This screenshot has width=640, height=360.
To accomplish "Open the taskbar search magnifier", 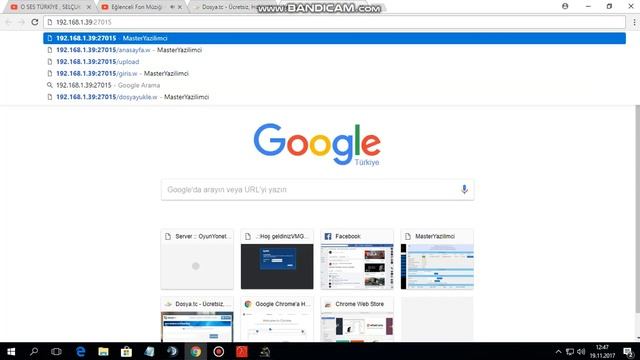I will coord(34,351).
